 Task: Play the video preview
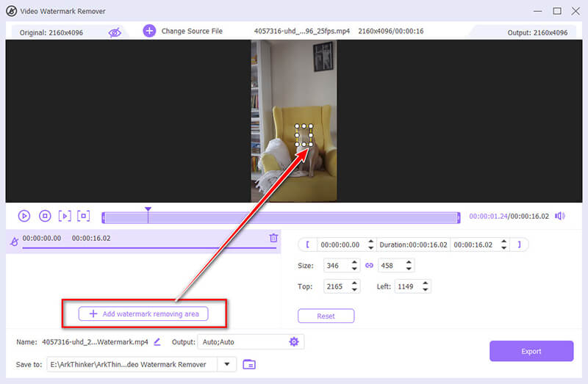coord(24,216)
